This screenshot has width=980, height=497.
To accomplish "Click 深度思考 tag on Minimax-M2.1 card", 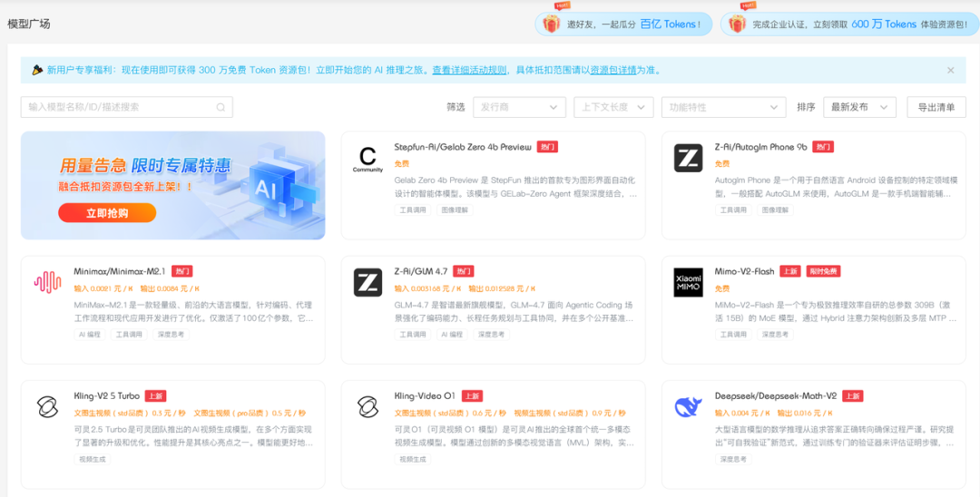I will coord(171,334).
